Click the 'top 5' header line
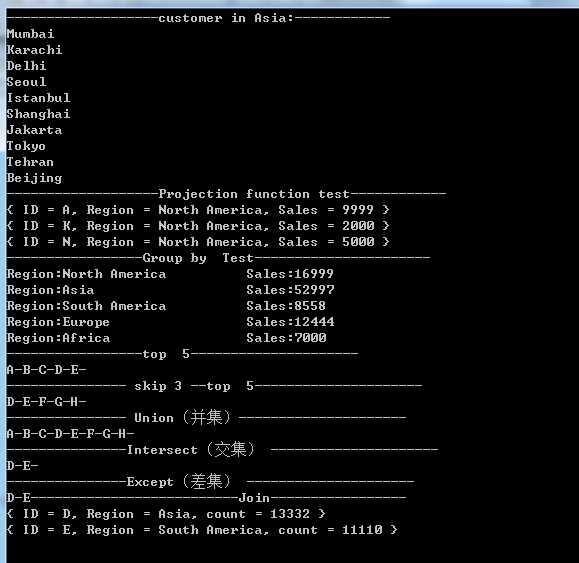This screenshot has height=563, width=579. [182, 354]
